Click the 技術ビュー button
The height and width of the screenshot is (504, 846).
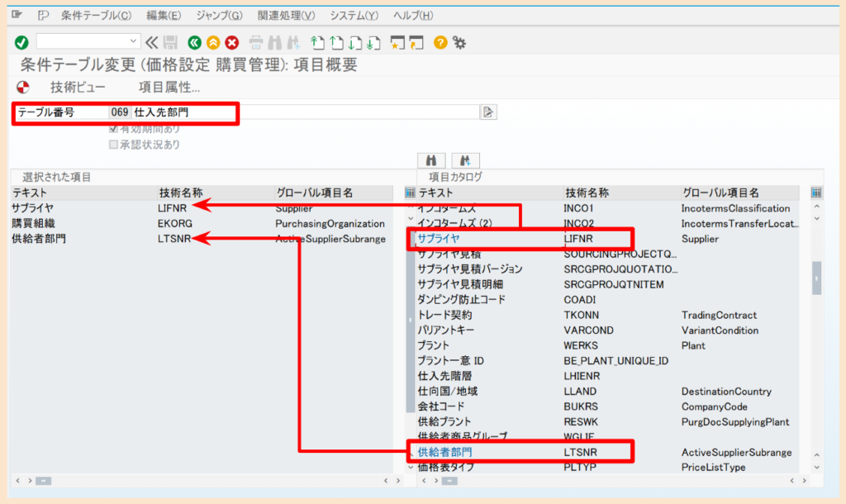point(78,88)
